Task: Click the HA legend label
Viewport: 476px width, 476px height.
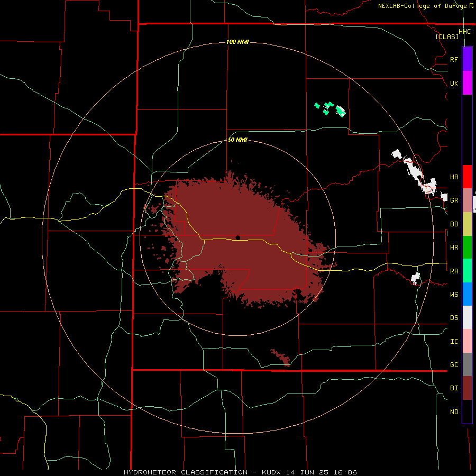Action: point(454,177)
